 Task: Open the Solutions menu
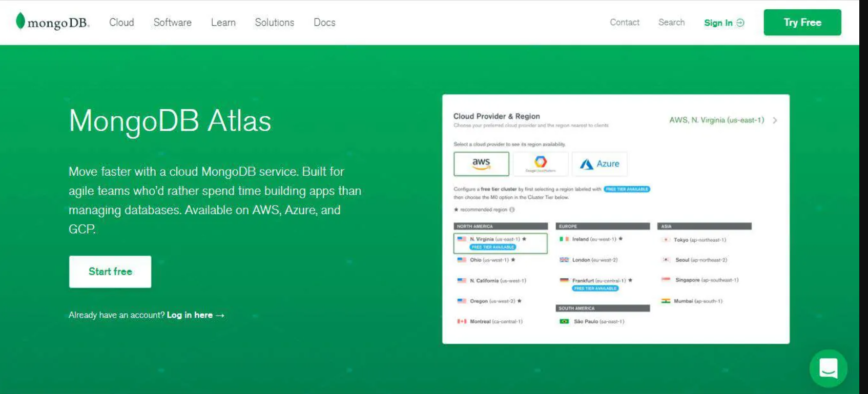coord(275,23)
